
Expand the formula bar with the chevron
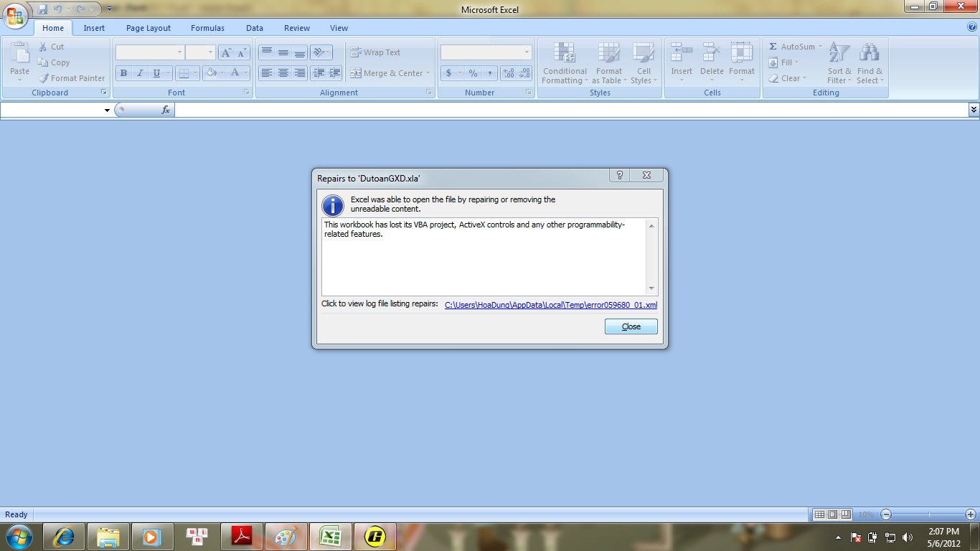[974, 110]
